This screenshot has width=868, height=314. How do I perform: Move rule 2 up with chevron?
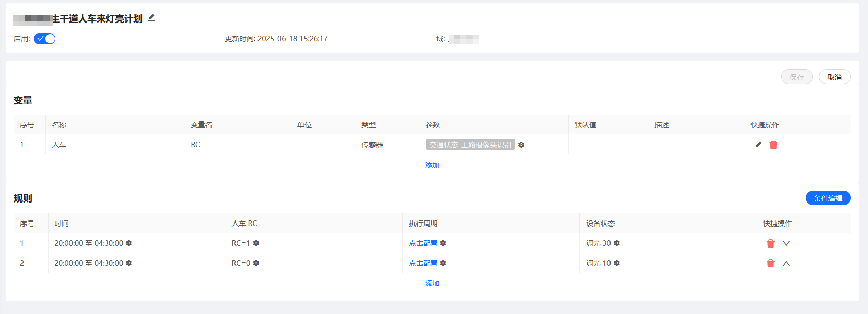(x=786, y=263)
